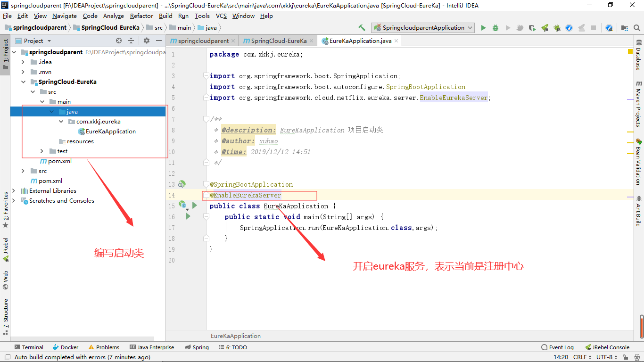
Task: Open the VCS menu
Action: click(x=221, y=16)
